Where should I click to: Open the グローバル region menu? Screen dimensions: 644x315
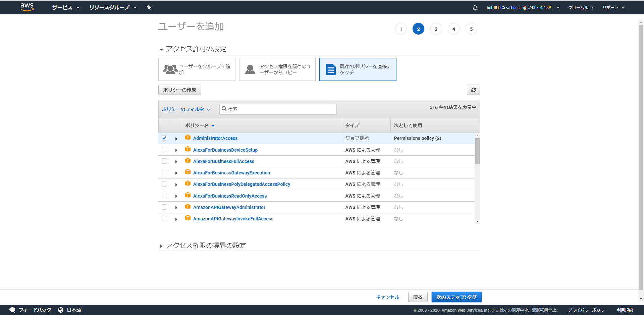pos(581,7)
